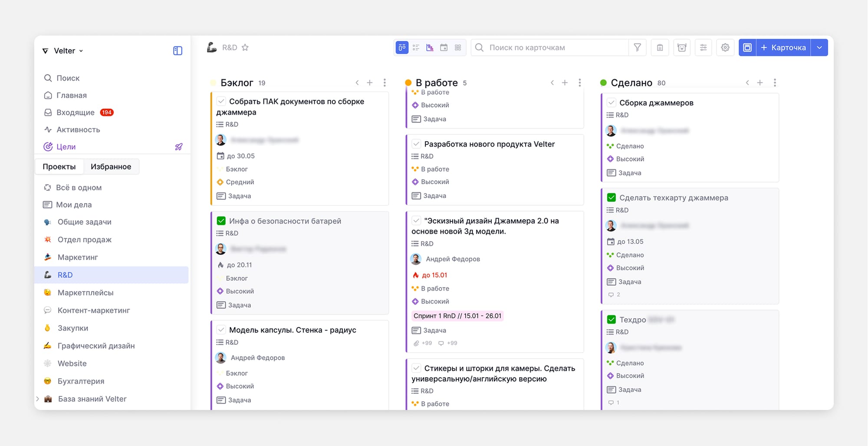Screen dimensions: 868x446
Task: Switch to the list view icon
Action: point(416,47)
